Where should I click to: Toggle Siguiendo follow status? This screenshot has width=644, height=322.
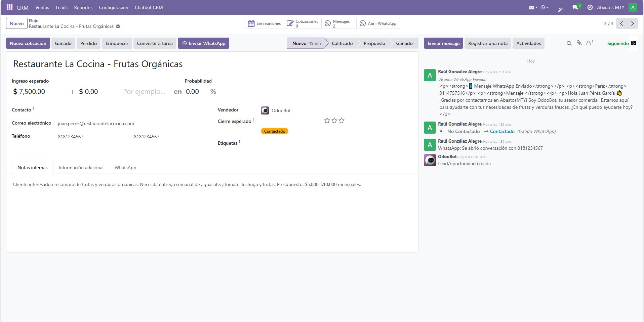coord(618,43)
